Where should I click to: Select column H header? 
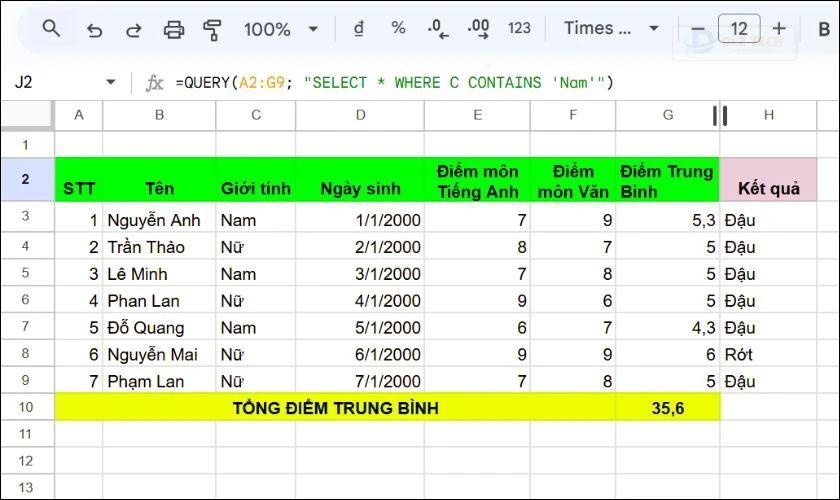click(769, 115)
